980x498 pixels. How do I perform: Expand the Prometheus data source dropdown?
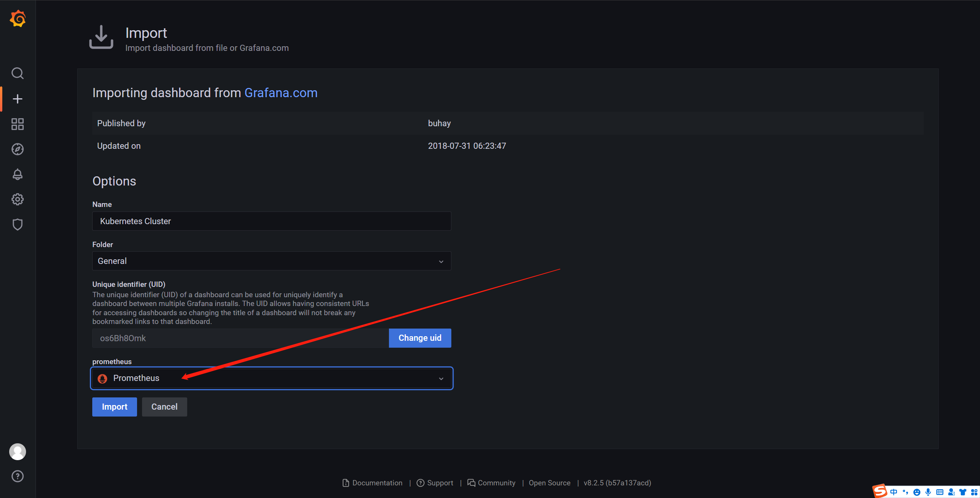click(x=271, y=378)
